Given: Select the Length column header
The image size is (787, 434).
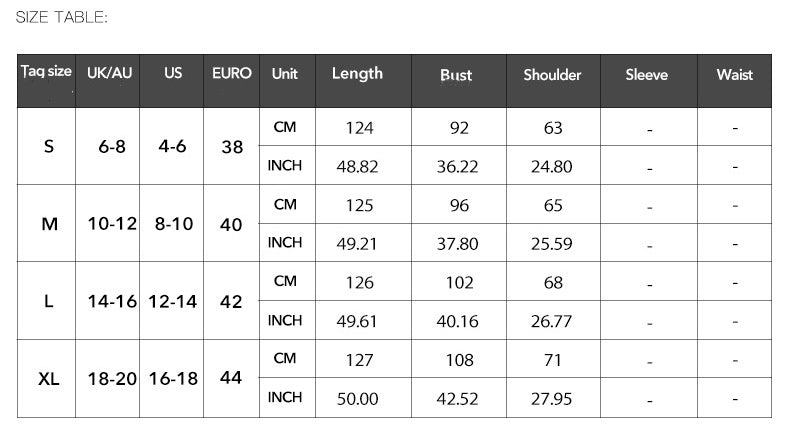Looking at the screenshot, I should (357, 73).
